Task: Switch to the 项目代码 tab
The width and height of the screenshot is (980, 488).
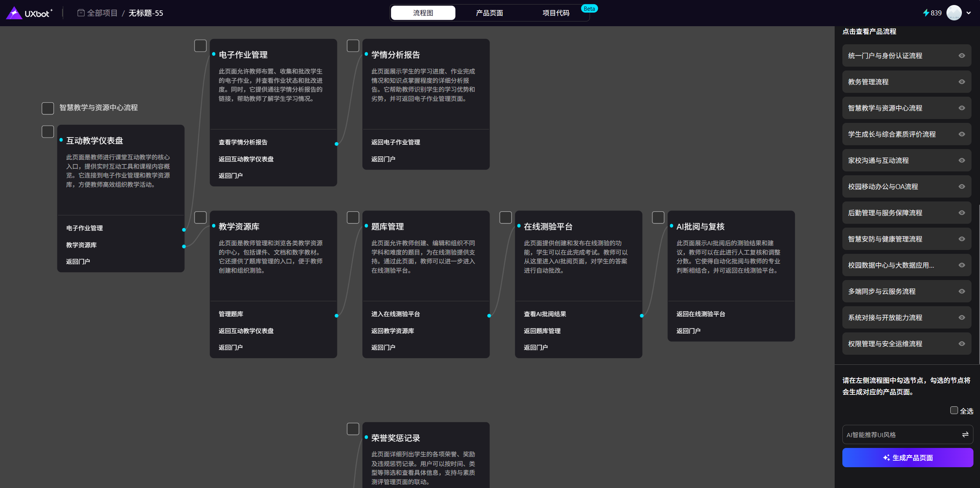Action: point(556,13)
